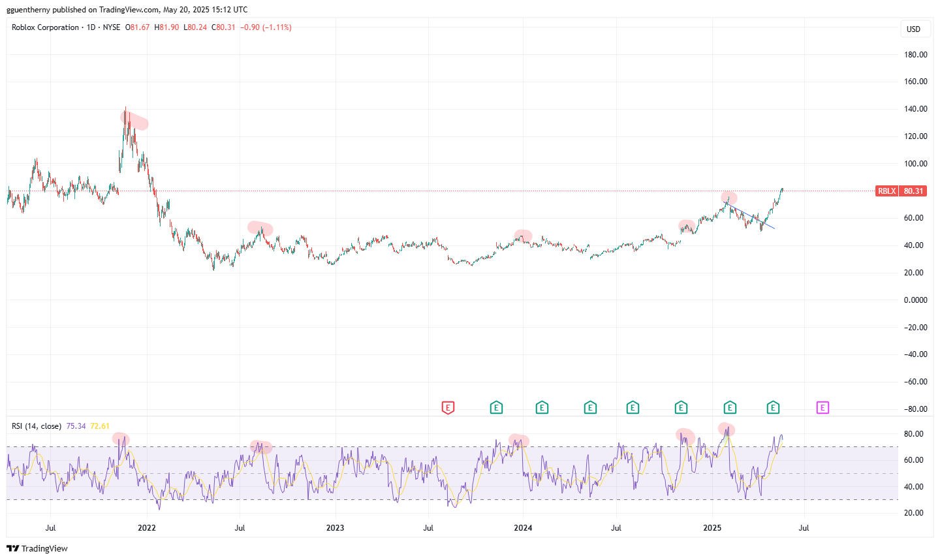Click the green earnings marker just before the purple one
The height and width of the screenshot is (560, 940).
773,408
